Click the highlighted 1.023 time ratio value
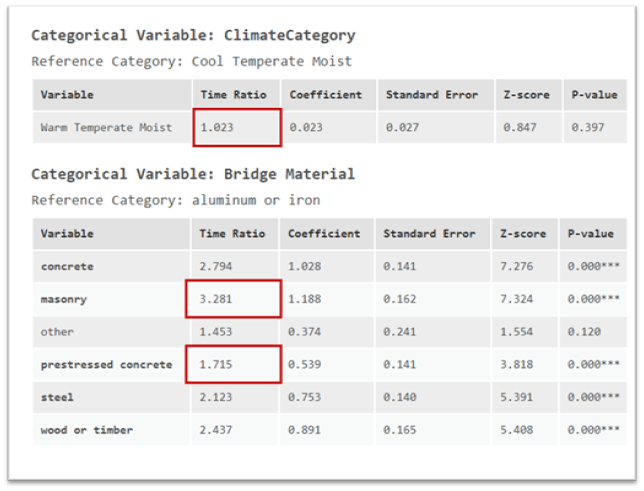Viewport: 644px width, 491px height. (x=216, y=128)
